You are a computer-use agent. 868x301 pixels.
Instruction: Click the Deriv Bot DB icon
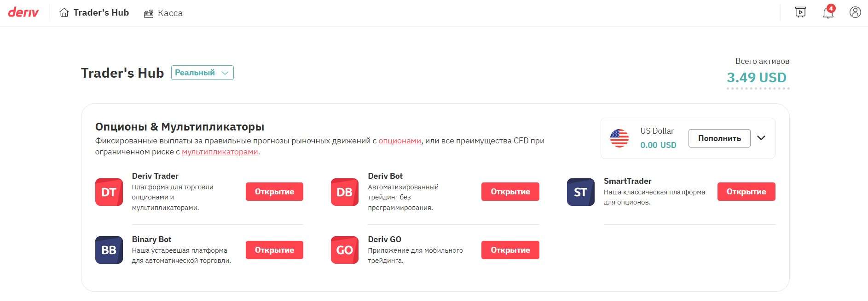(345, 192)
